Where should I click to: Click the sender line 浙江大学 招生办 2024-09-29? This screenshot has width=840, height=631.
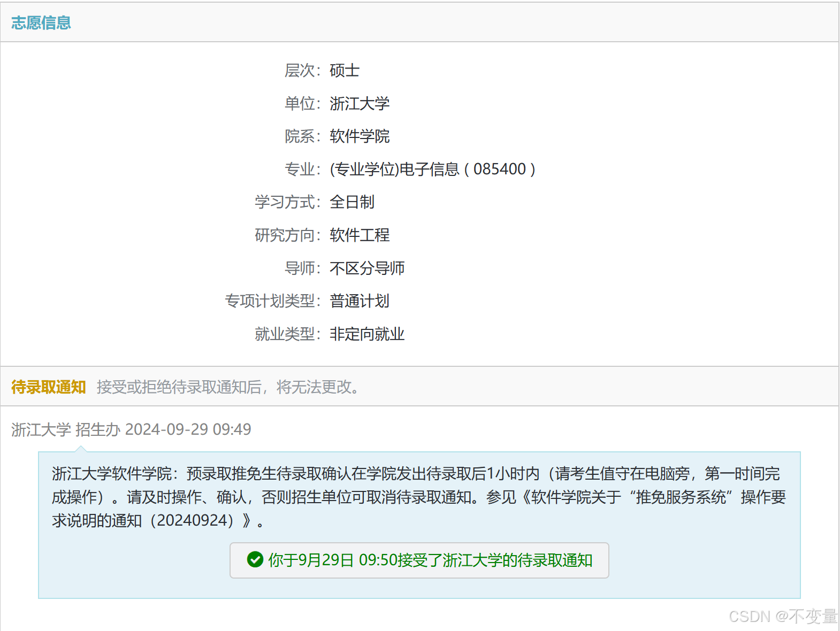pos(131,429)
